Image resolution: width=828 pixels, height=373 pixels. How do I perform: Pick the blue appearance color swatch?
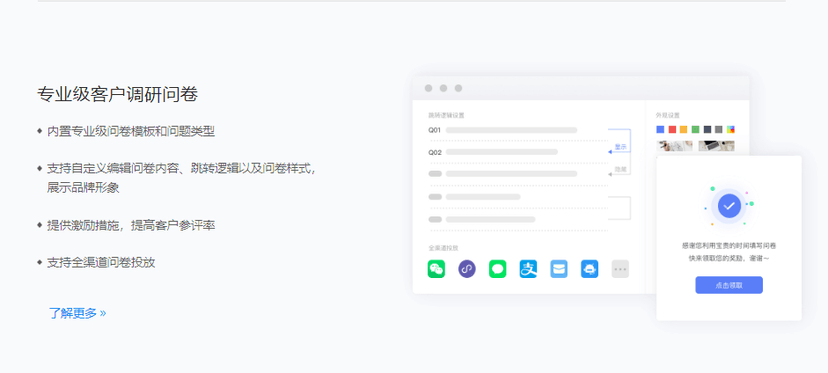coord(660,129)
